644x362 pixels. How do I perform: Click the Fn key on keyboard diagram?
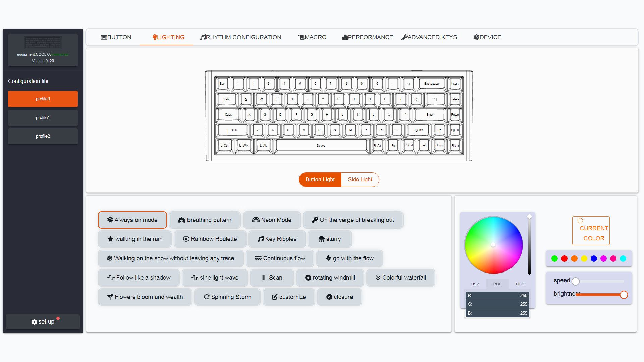(x=393, y=146)
